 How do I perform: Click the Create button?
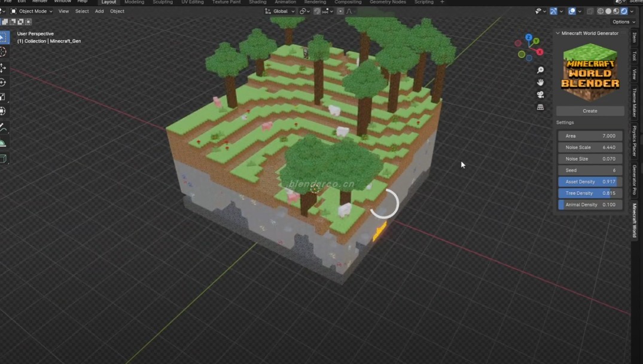pyautogui.click(x=590, y=111)
